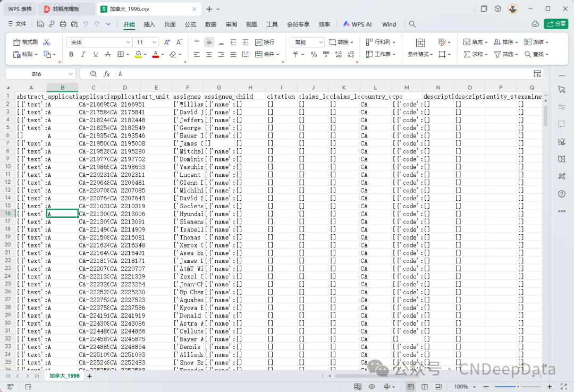Click the green 分享 share button
Screen dimensions: 574x392
click(556, 24)
